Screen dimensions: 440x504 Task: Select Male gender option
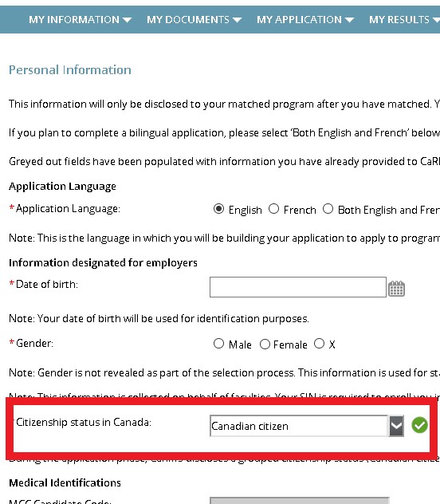pos(218,344)
